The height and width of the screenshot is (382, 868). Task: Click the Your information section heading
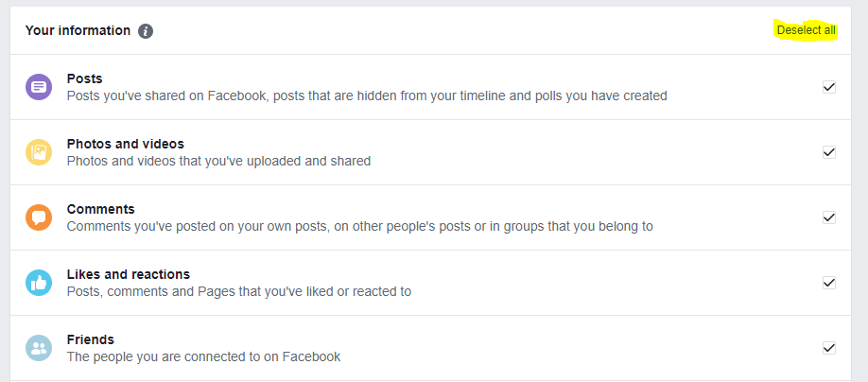pos(78,30)
